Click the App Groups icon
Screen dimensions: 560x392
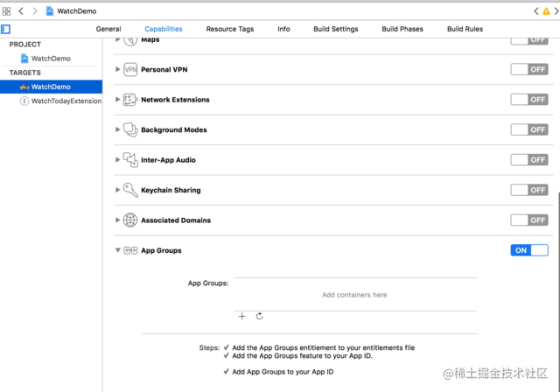point(130,250)
